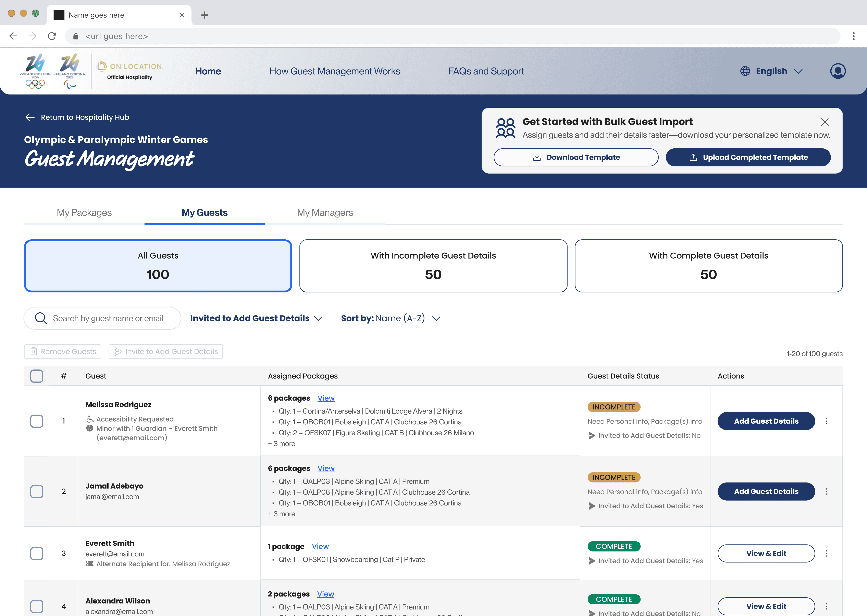Tick the select-all guests header checkbox
Image resolution: width=867 pixels, height=616 pixels.
37,376
